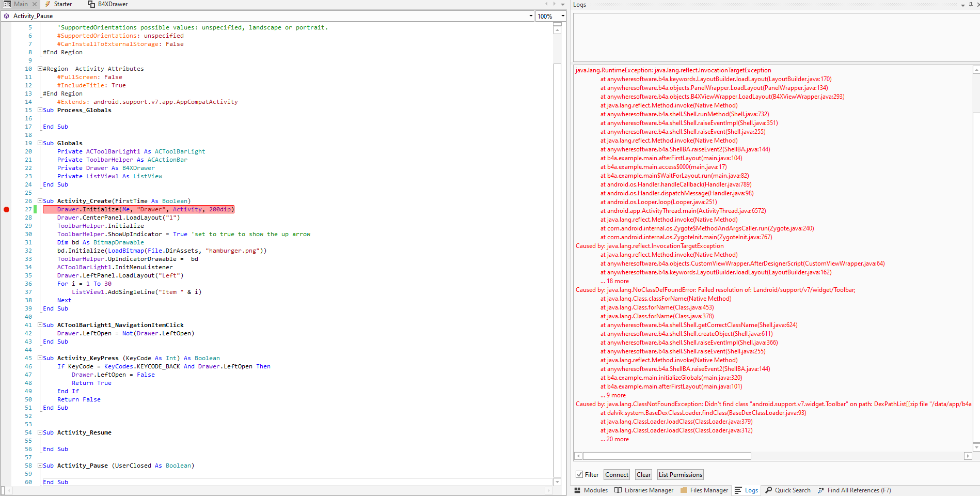Click line number 37 in the gutter
The image size is (980, 496).
pyautogui.click(x=28, y=292)
